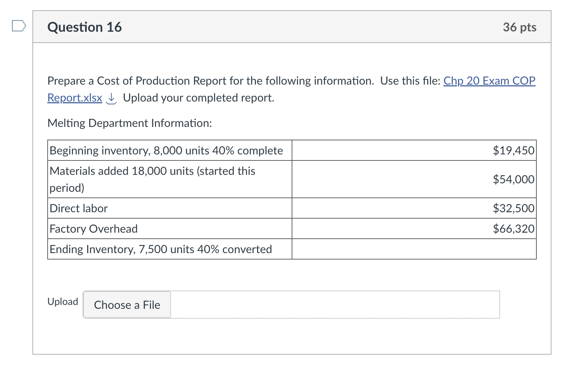Select the Melting Department Information heading
579x392 pixels.
(x=129, y=123)
